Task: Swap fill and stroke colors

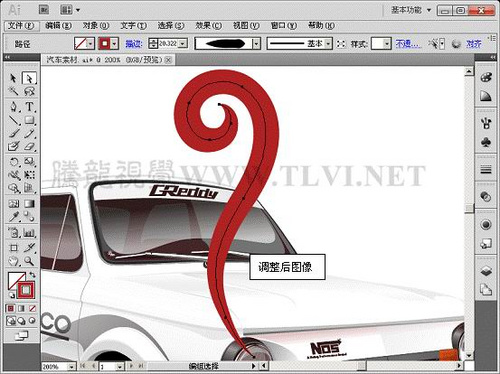Action: coord(32,275)
